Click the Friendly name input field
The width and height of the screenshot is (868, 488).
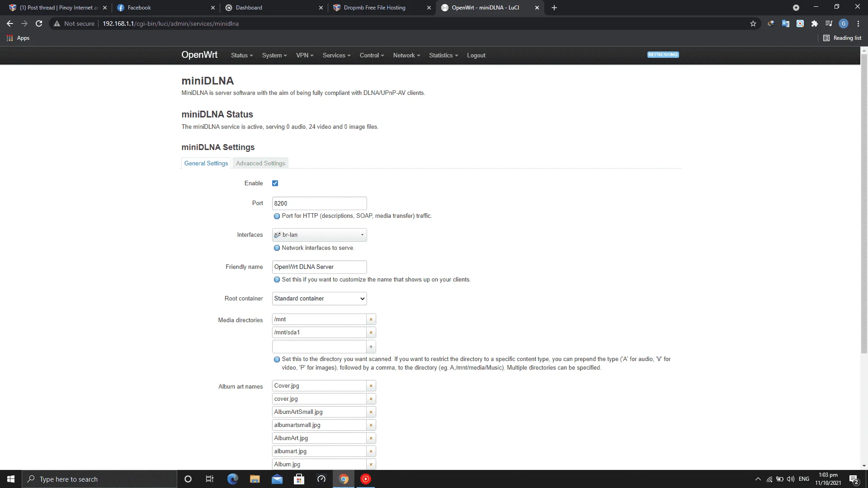[319, 267]
